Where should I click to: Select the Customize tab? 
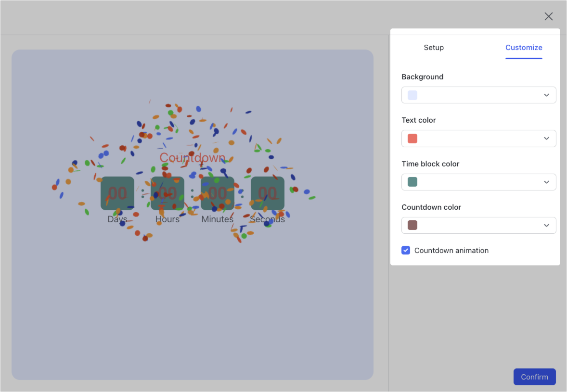[524, 47]
